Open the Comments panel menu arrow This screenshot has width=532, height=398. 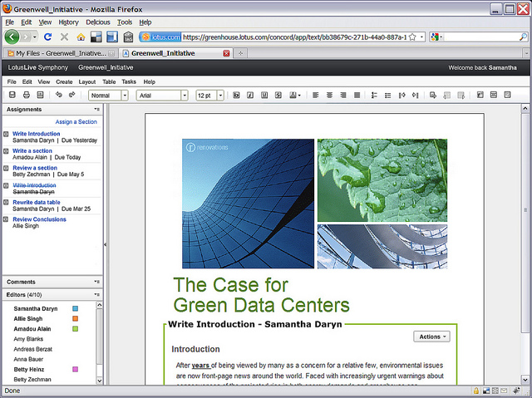pyautogui.click(x=97, y=282)
